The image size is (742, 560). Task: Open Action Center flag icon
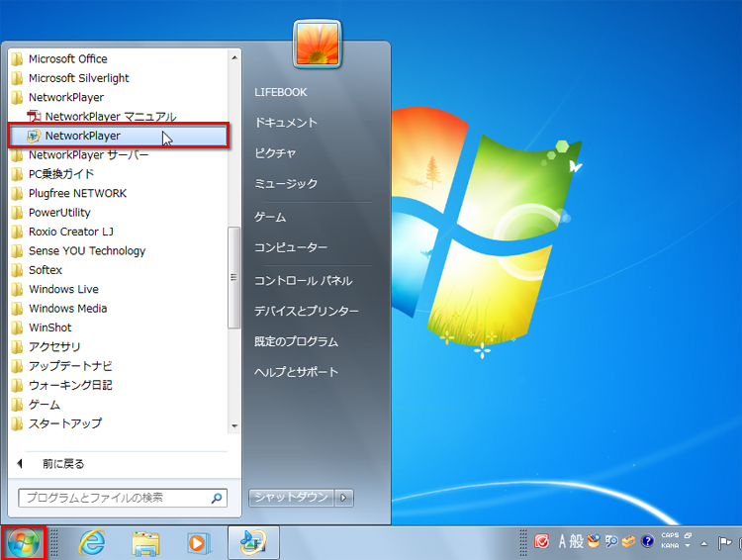click(x=724, y=542)
